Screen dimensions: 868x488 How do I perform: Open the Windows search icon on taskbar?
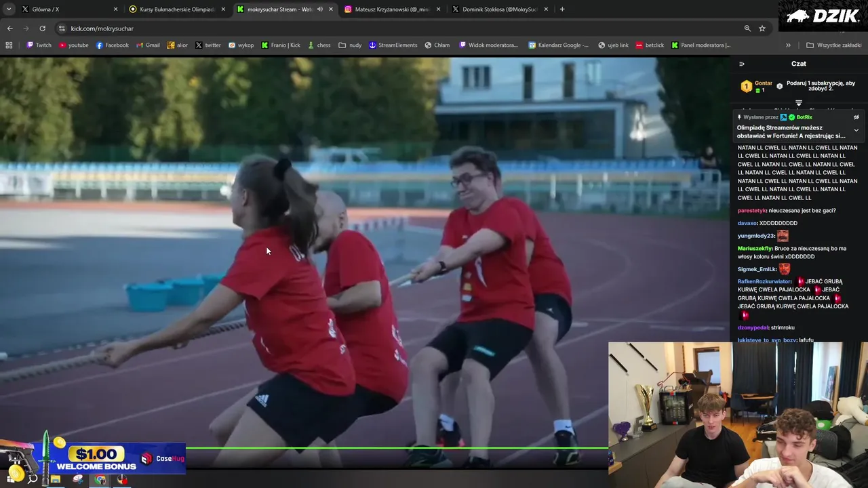[x=32, y=480]
